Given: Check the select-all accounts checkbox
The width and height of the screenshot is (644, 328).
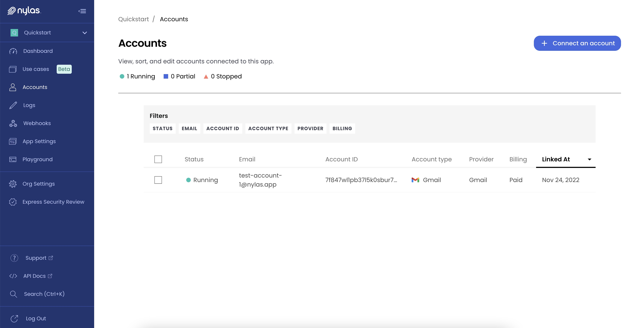Looking at the screenshot, I should point(158,159).
